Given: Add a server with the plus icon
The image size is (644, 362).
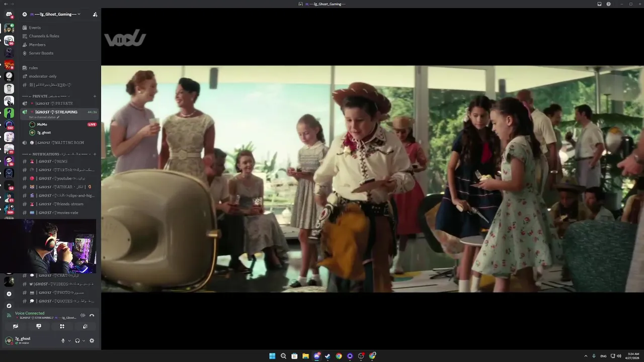Looking at the screenshot, I should point(9,294).
